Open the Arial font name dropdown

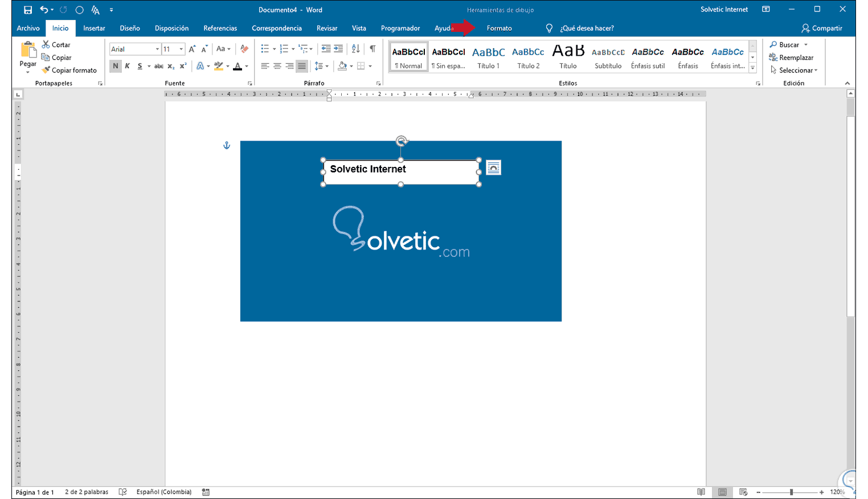157,50
